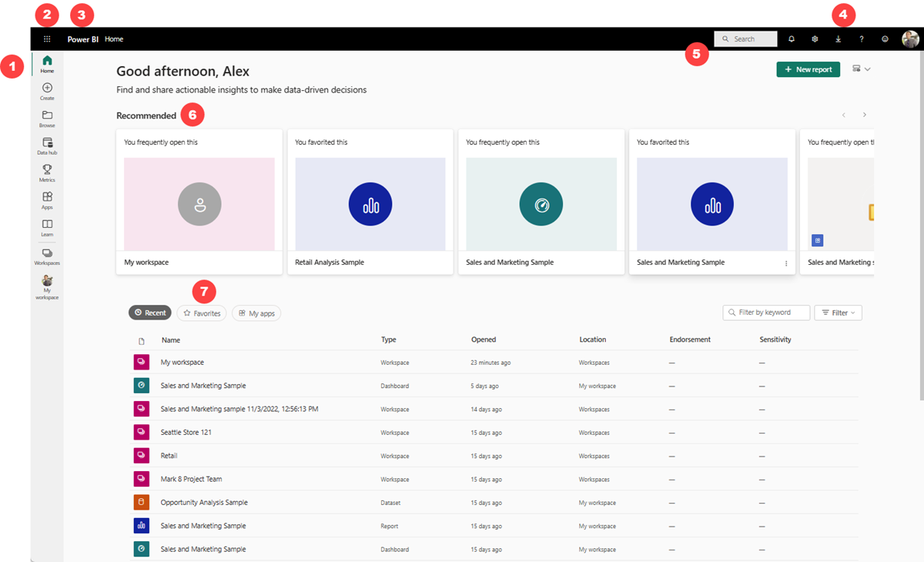Click the name "My workspace" in the recent list
924x562 pixels.
coord(182,363)
